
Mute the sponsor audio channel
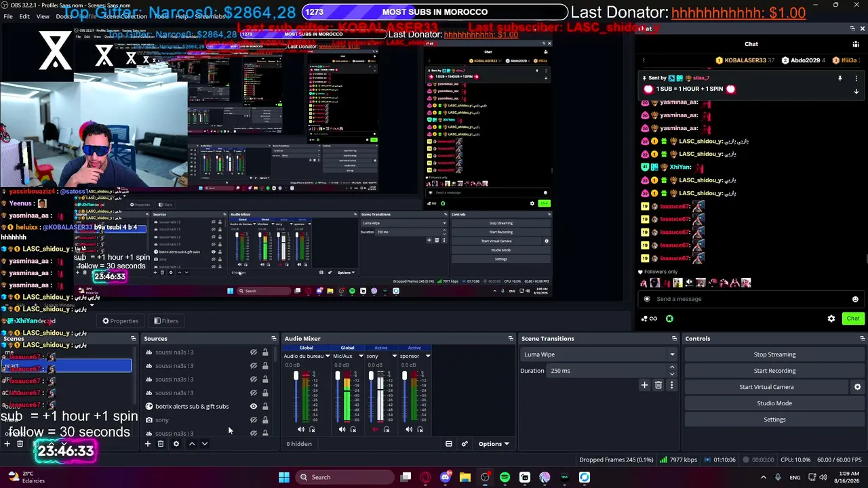coord(409,430)
